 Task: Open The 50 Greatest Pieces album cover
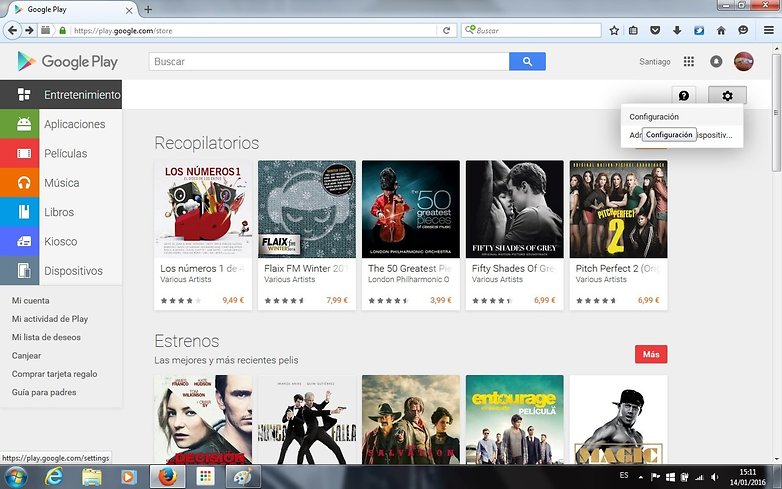click(x=411, y=209)
